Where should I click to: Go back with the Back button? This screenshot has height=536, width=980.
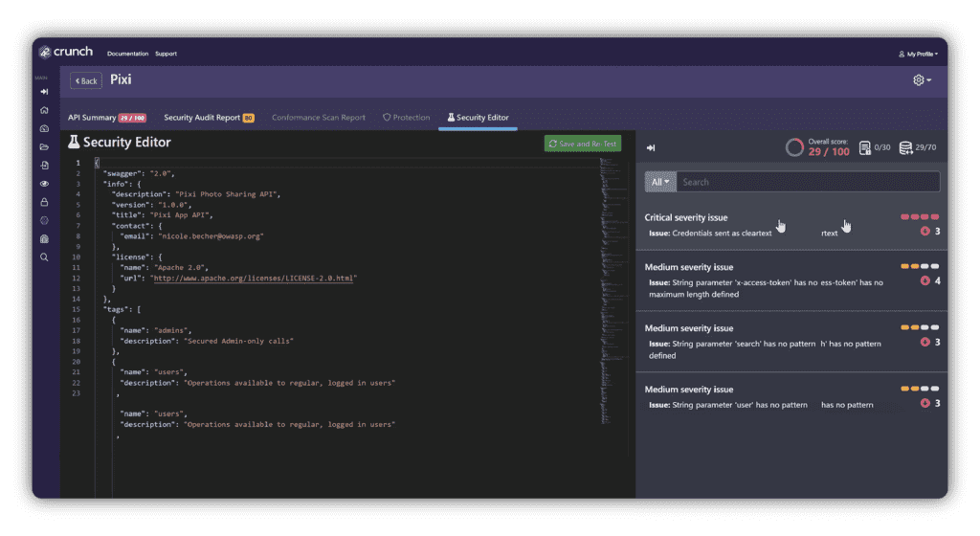[86, 81]
